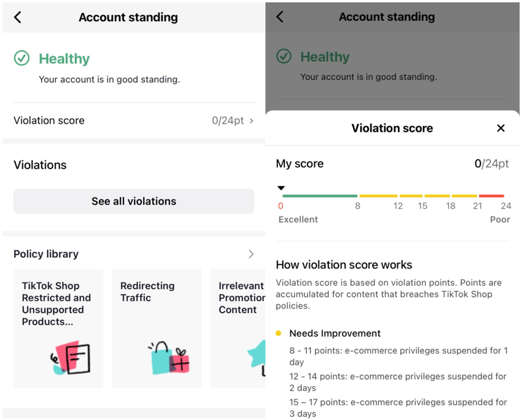Click the red Poor segment of score bar
Screen dimensions: 522x420
[491, 196]
